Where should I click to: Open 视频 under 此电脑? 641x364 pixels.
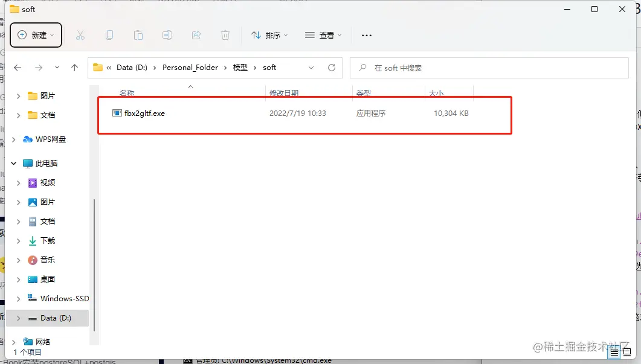(x=47, y=183)
